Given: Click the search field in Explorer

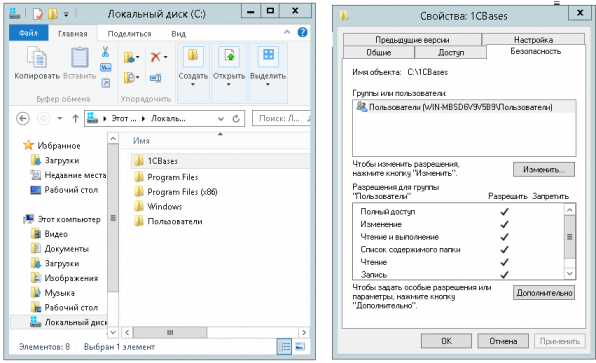Looking at the screenshot, I should coord(281,119).
